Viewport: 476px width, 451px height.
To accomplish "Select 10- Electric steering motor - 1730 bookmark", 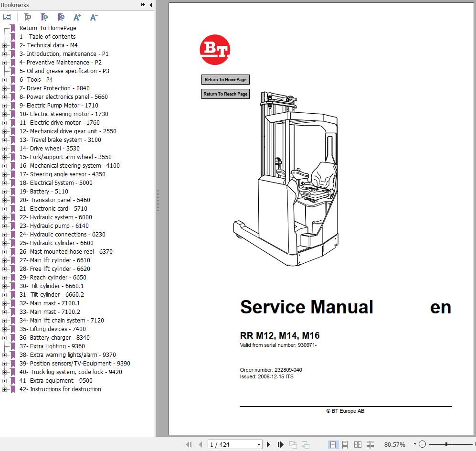I will [64, 114].
